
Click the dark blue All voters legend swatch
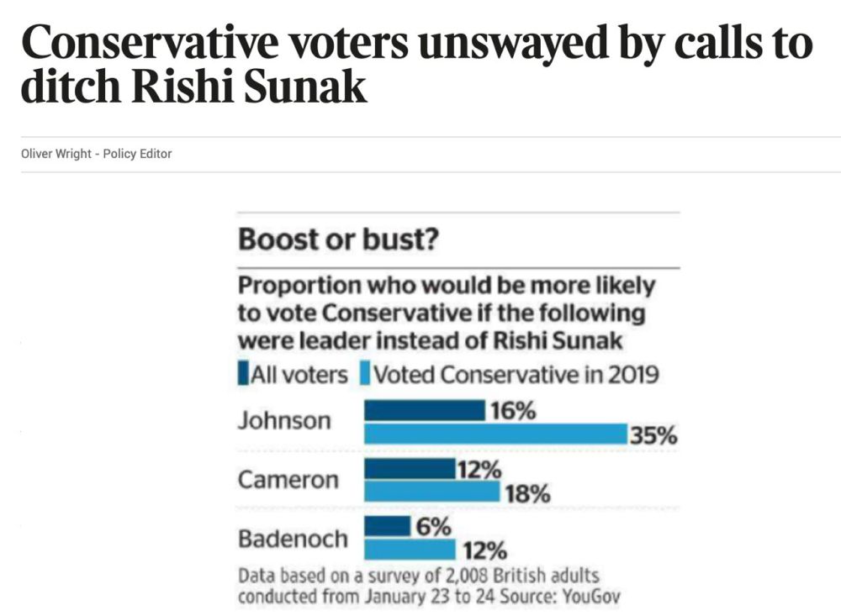[x=243, y=374]
